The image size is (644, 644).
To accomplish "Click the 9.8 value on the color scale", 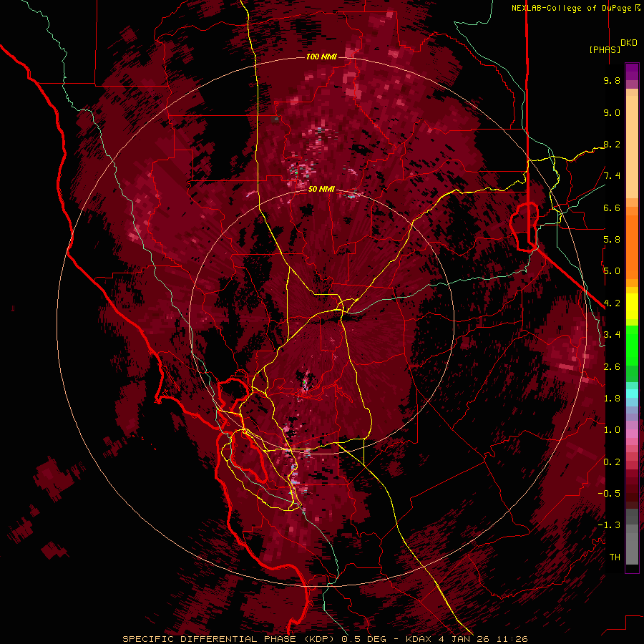I will (612, 80).
